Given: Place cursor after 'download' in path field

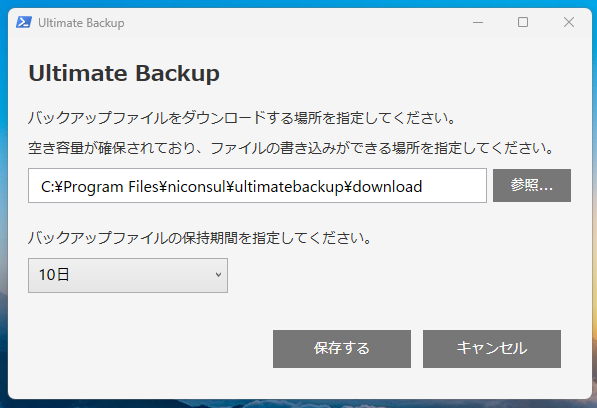Looking at the screenshot, I should tap(423, 187).
